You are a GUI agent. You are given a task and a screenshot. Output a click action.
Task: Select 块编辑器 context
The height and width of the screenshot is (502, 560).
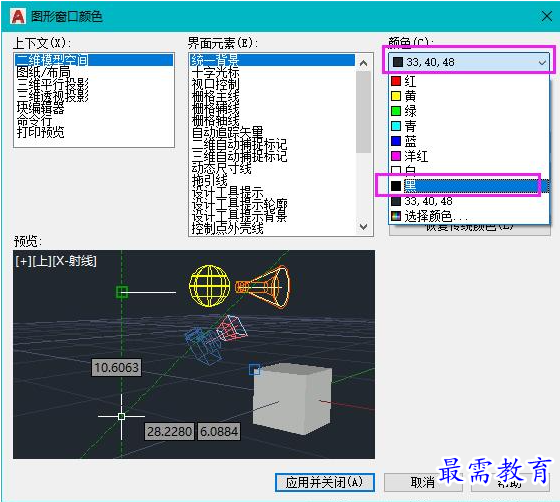pyautogui.click(x=94, y=108)
